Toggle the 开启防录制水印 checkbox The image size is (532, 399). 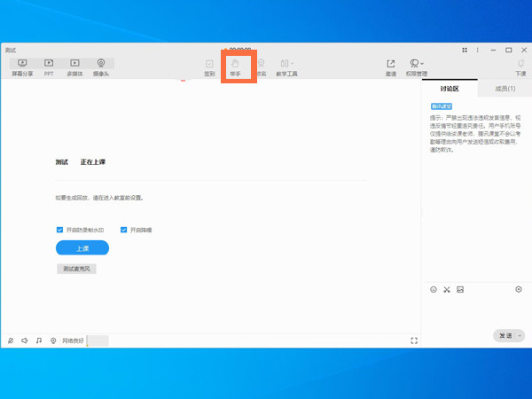[x=59, y=230]
